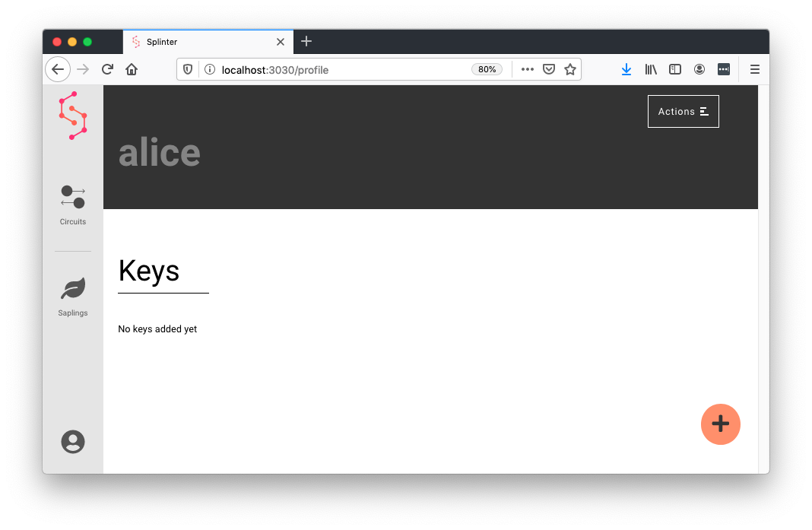Go forward in browser history
812x530 pixels.
pyautogui.click(x=83, y=69)
